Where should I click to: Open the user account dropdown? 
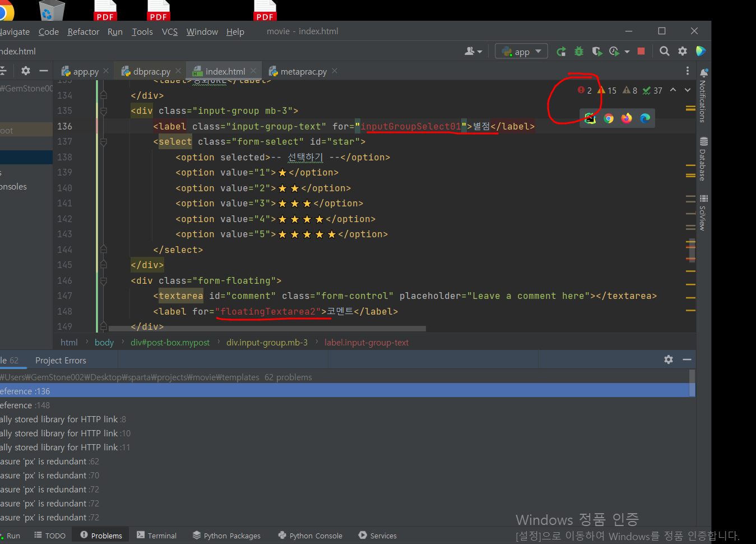coord(474,52)
